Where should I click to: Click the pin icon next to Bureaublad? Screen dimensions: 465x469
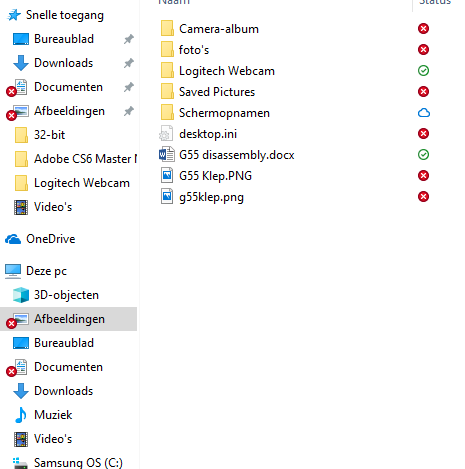[x=129, y=39]
